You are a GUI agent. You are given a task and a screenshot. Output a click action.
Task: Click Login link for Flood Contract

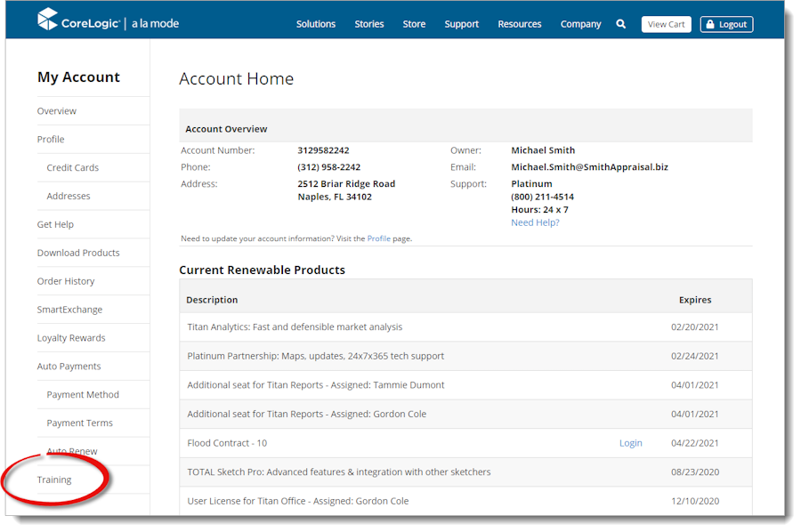pos(630,443)
